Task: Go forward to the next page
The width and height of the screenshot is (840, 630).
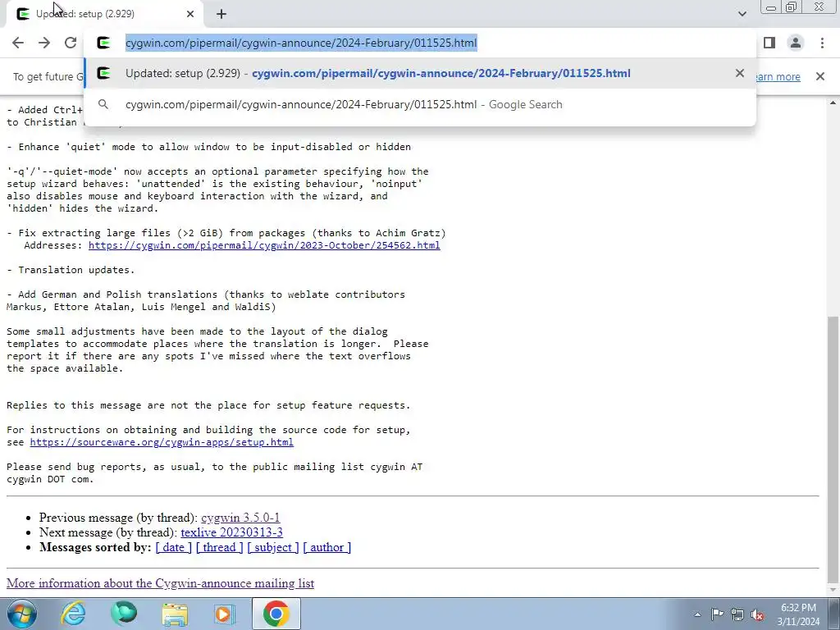Action: [x=44, y=43]
